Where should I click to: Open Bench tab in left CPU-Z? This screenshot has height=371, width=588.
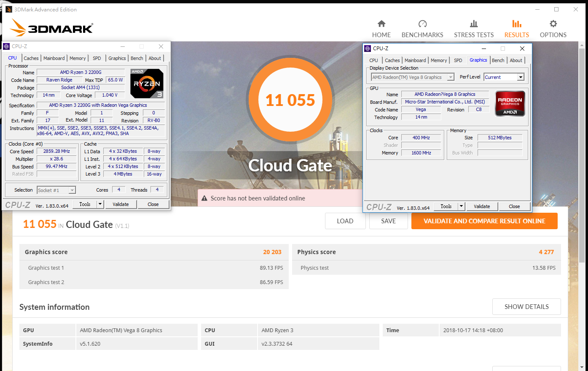coord(137,58)
